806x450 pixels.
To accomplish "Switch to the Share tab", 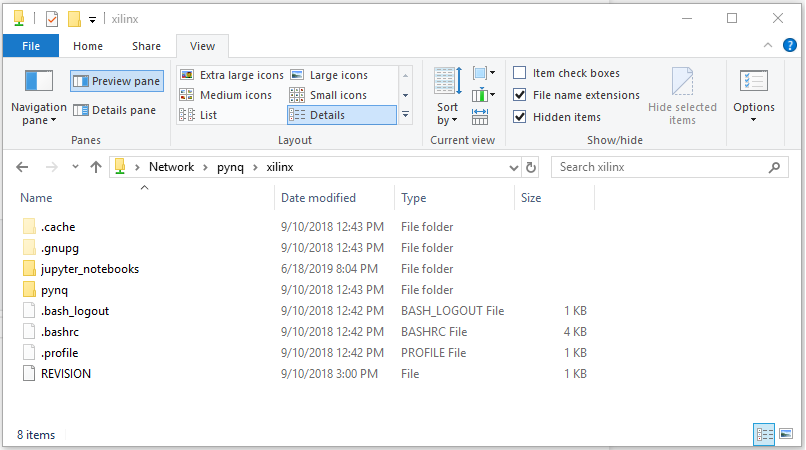I will click(146, 46).
